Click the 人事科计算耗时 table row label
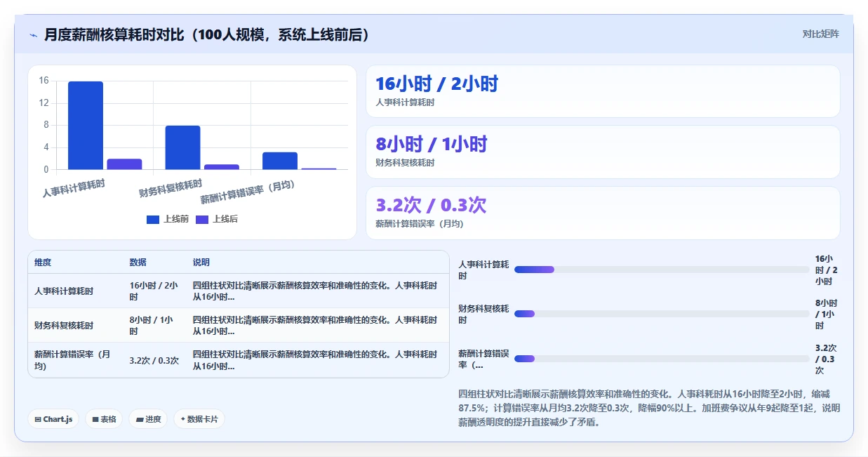 tap(64, 291)
